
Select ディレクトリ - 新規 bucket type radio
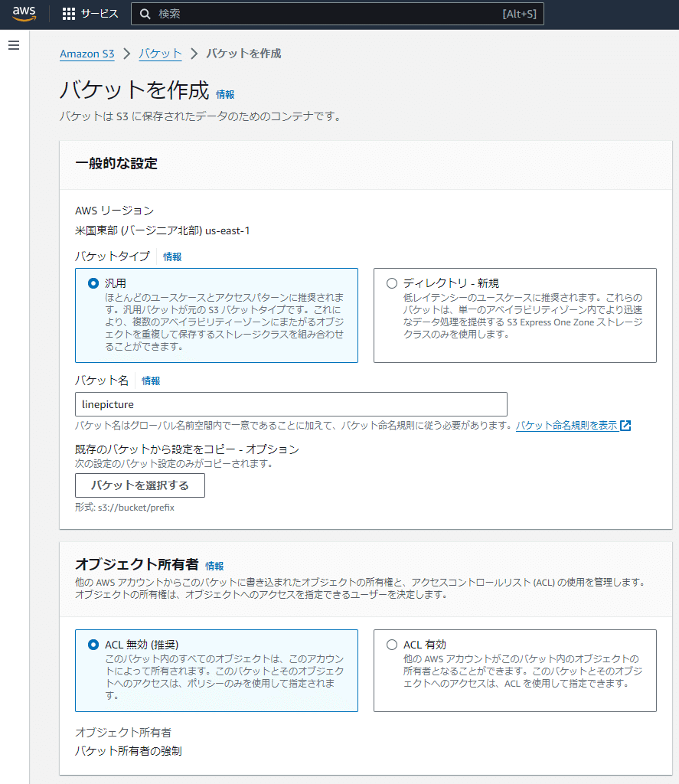click(392, 283)
